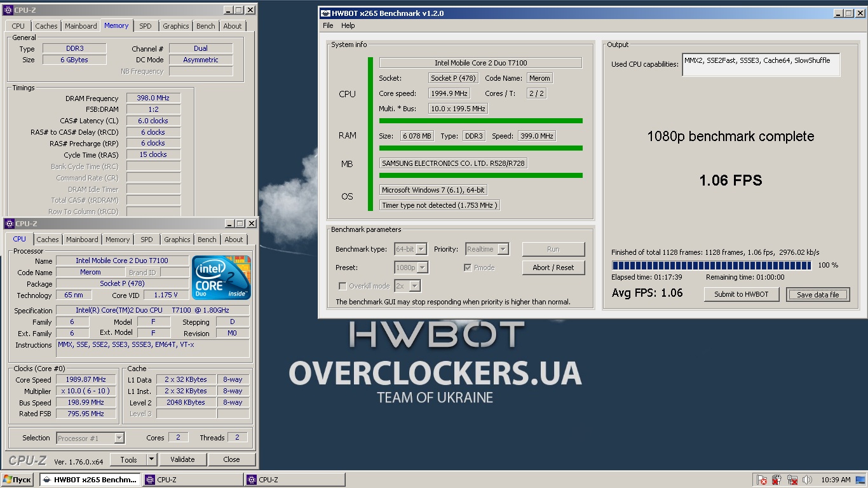The image size is (868, 488).
Task: Click the Run button
Action: pos(553,249)
